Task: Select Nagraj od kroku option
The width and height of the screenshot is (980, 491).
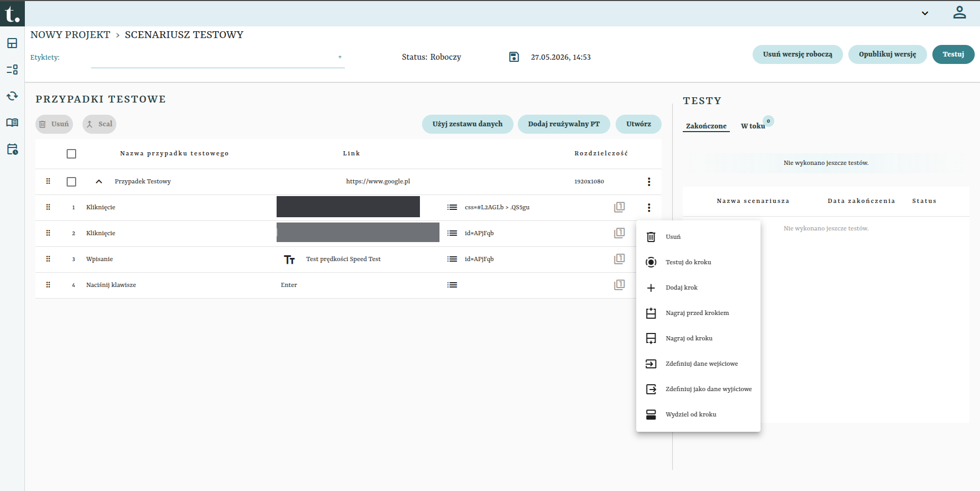Action: 698,338
